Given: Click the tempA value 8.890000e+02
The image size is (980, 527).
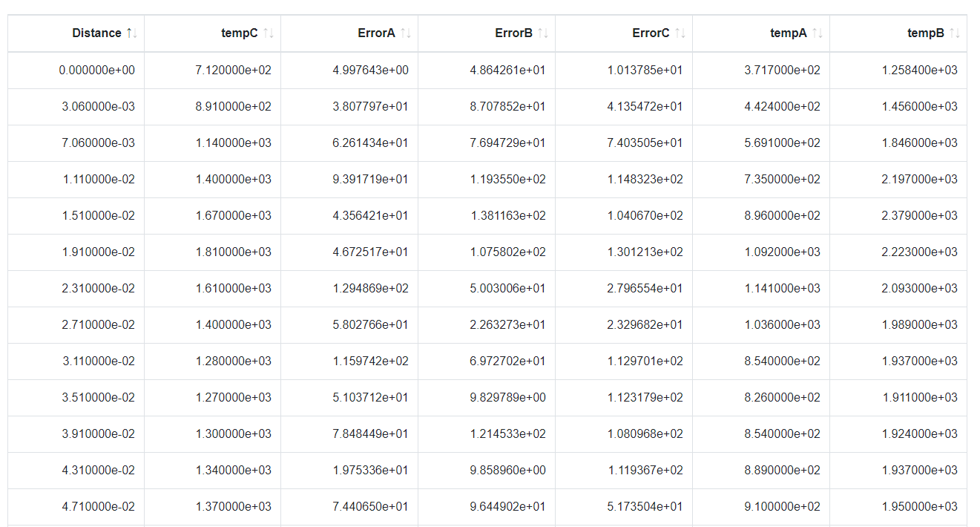Looking at the screenshot, I should [x=783, y=471].
